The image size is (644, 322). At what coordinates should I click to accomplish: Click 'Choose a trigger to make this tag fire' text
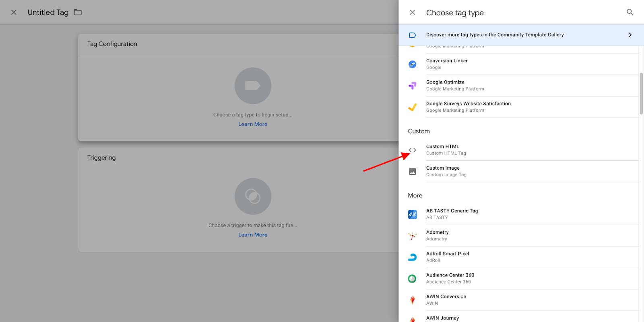tap(253, 226)
